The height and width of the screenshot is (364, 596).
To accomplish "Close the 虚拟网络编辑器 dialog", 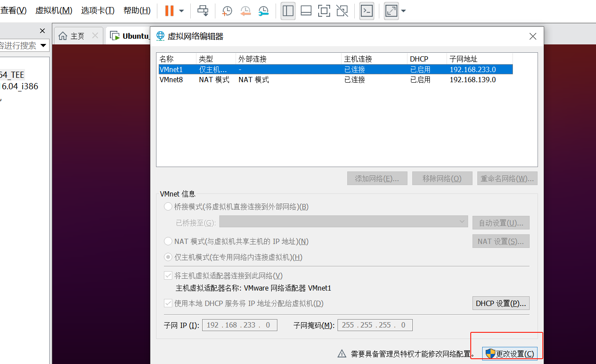I will [533, 36].
